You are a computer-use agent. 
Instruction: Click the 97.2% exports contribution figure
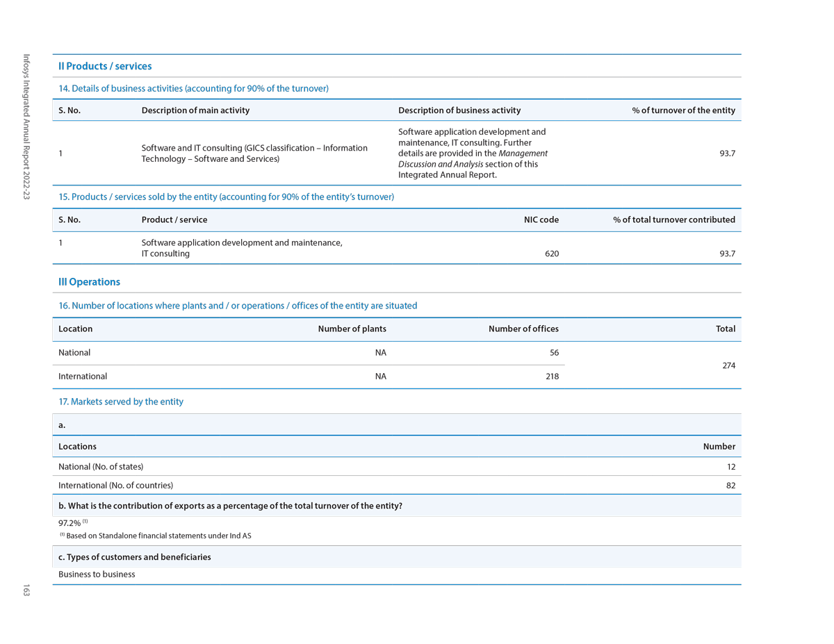[69, 523]
